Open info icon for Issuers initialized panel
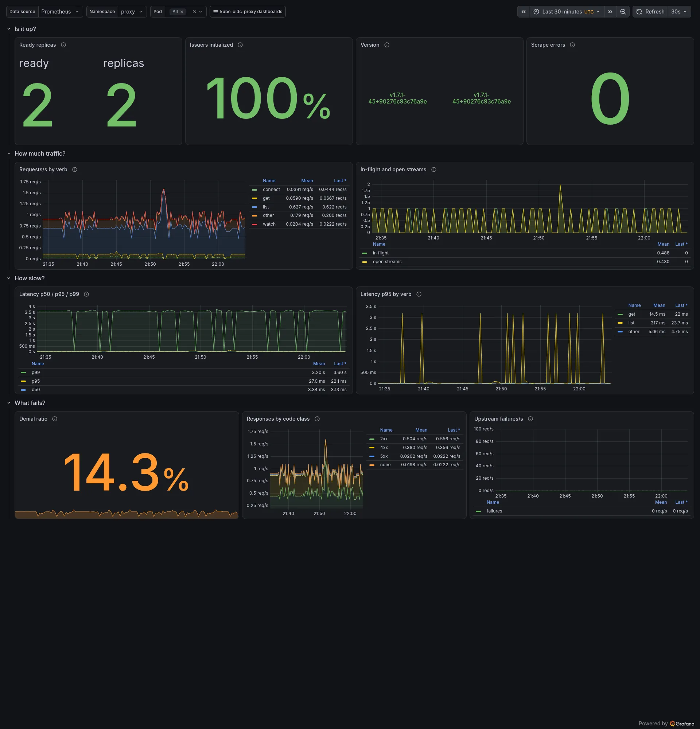Image resolution: width=700 pixels, height=729 pixels. point(240,45)
